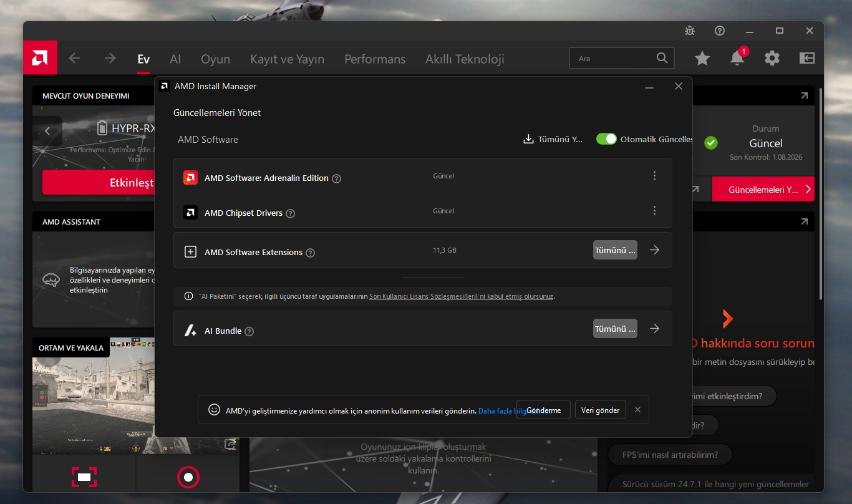852x504 pixels.
Task: Click the info icon beside AI Paketini notice
Action: coord(189,296)
